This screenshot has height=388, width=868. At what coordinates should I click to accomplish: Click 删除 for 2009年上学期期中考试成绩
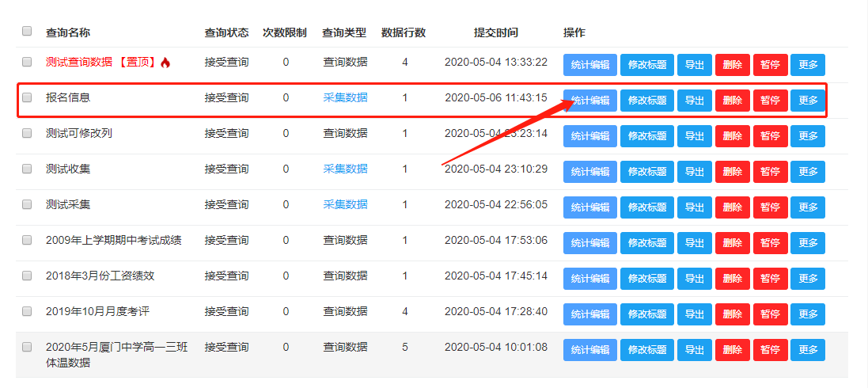pyautogui.click(x=733, y=243)
